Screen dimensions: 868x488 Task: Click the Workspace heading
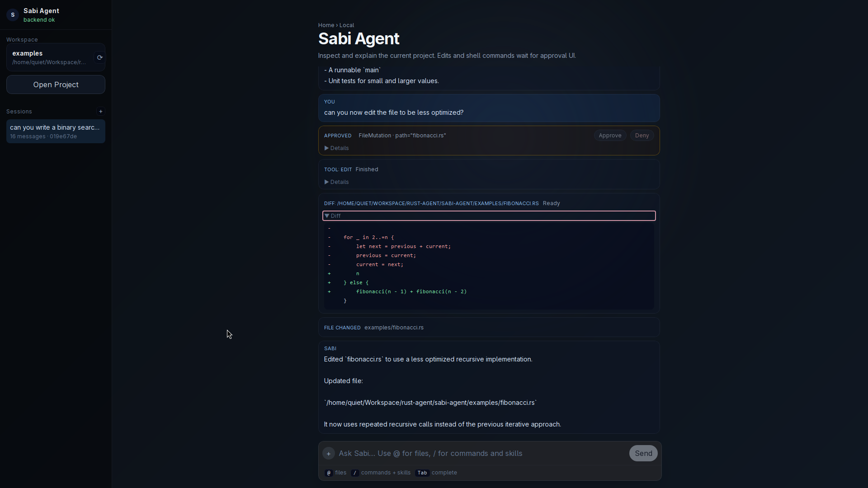click(22, 40)
